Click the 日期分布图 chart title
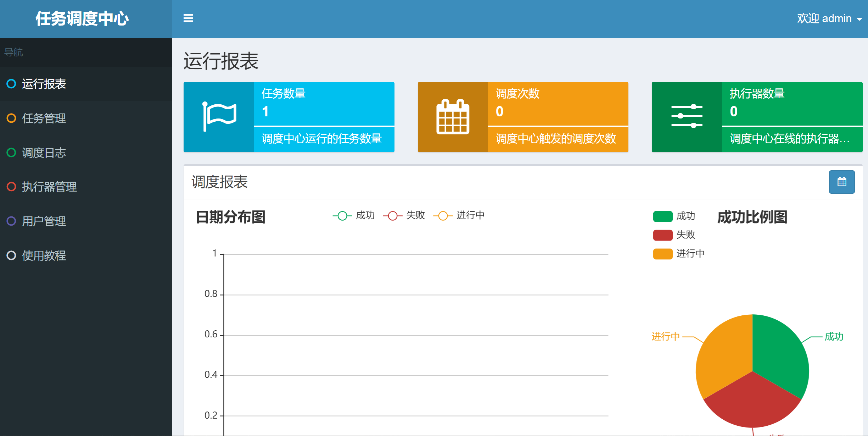Image resolution: width=868 pixels, height=436 pixels. 230,217
